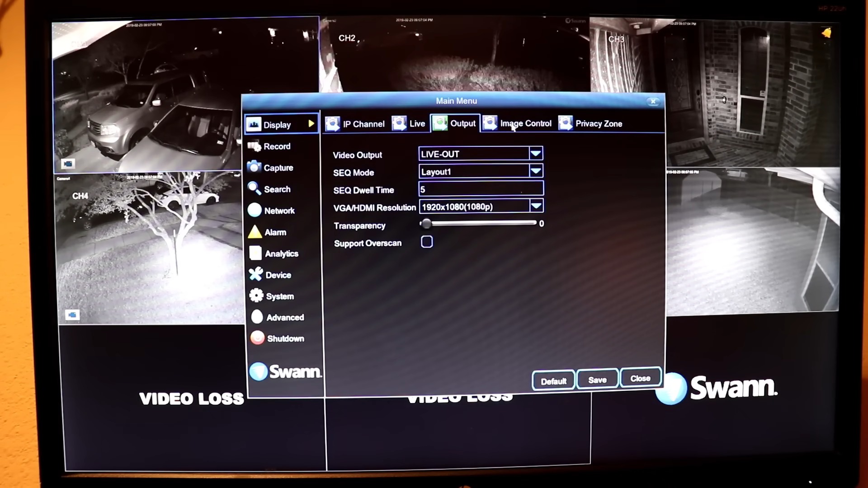Expand the Video Output dropdown
Screen dimensions: 868x488
tap(534, 154)
